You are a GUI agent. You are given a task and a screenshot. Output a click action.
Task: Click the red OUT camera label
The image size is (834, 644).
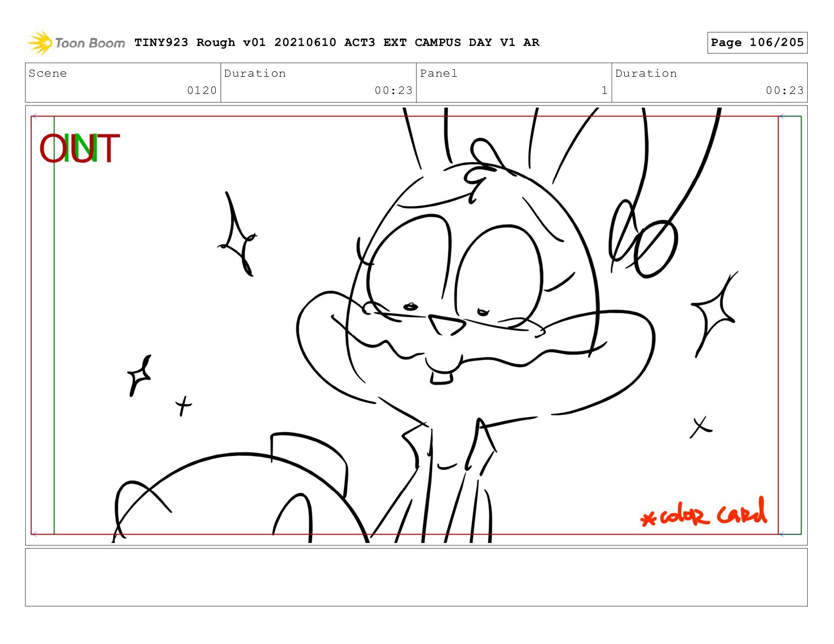(x=79, y=148)
